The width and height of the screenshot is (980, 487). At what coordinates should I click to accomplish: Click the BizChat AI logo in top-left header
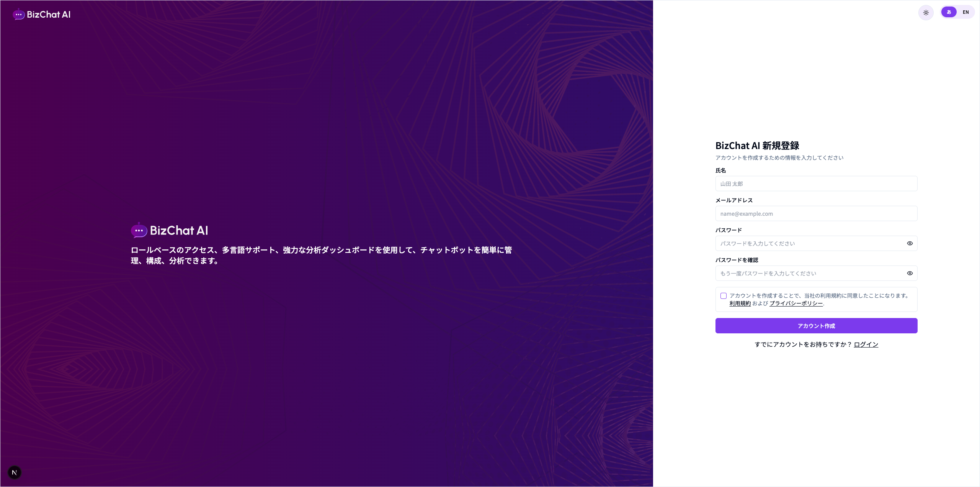coord(41,15)
